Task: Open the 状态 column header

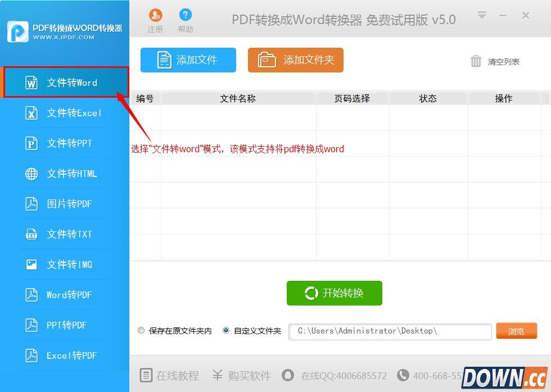Action: tap(428, 98)
